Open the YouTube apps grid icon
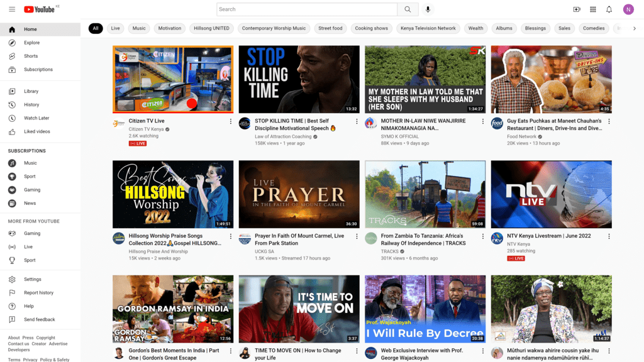This screenshot has height=362, width=644. click(592, 9)
